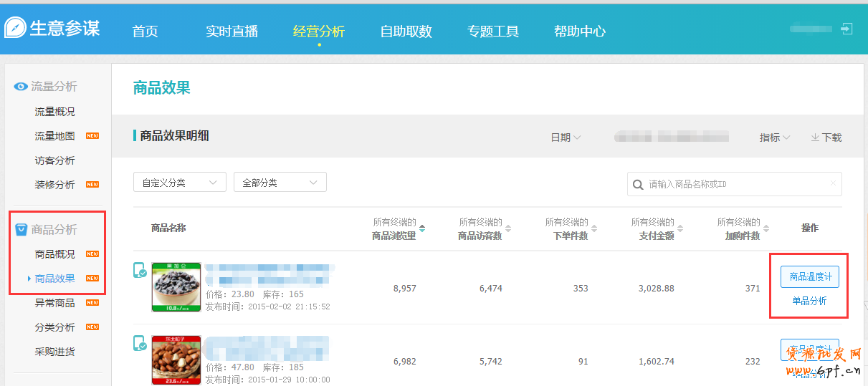Click the product name search field
The image size is (868, 386).
point(737,184)
